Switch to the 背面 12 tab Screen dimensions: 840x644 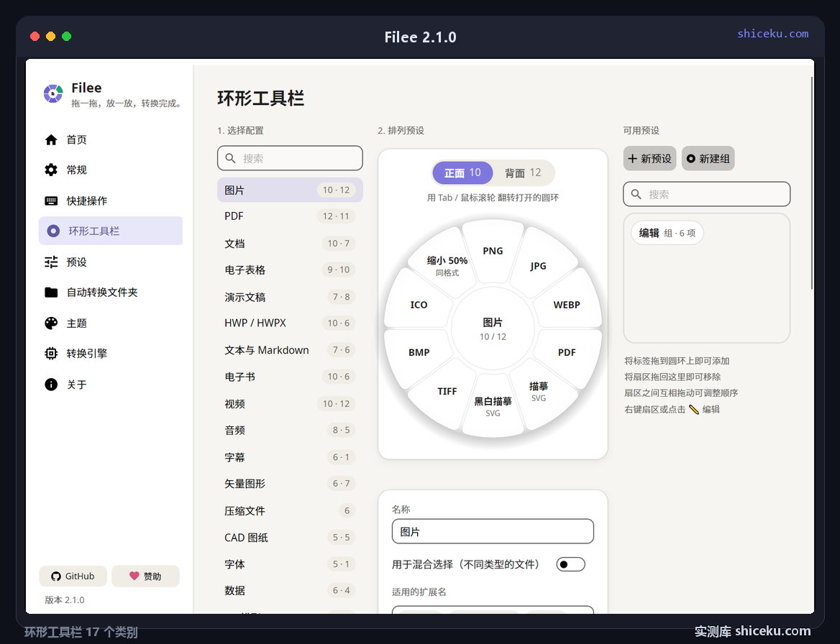tap(523, 173)
